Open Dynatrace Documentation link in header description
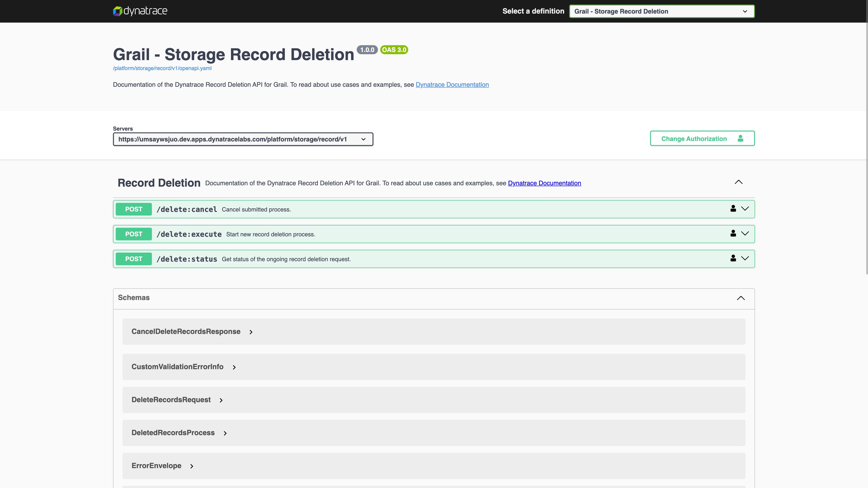Screen dimensions: 868x488 point(452,84)
